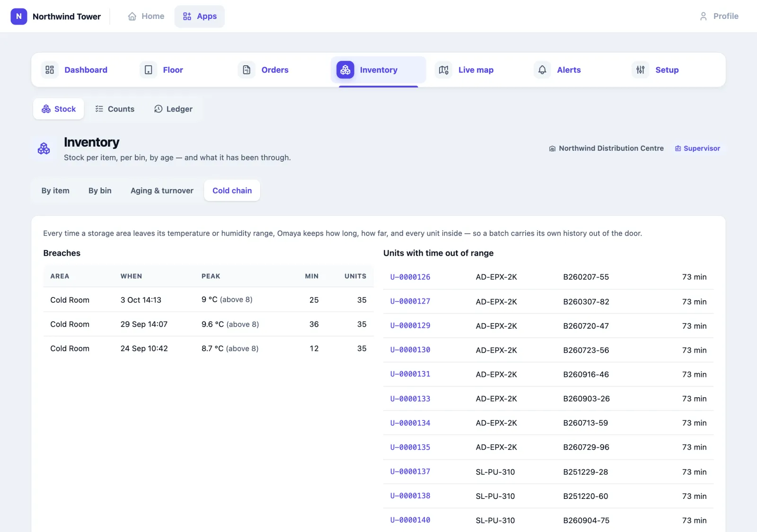
Task: Open unit link U-0000133
Action: [x=410, y=399]
